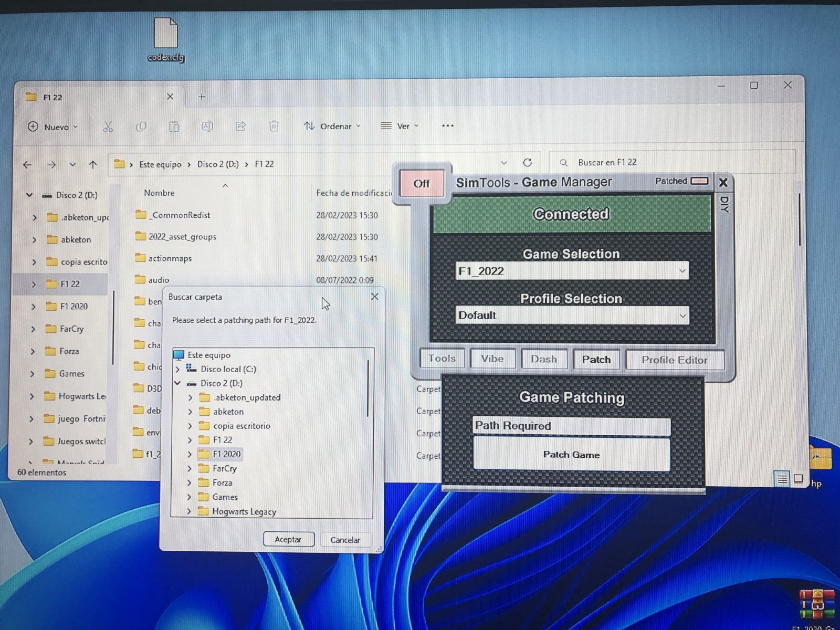Open recent locations dropdown arrow
The height and width of the screenshot is (630, 840).
(72, 165)
